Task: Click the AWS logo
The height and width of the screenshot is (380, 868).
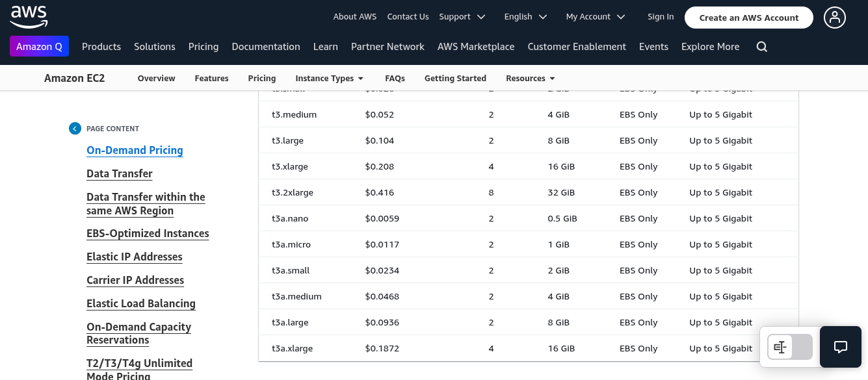Action: (29, 16)
